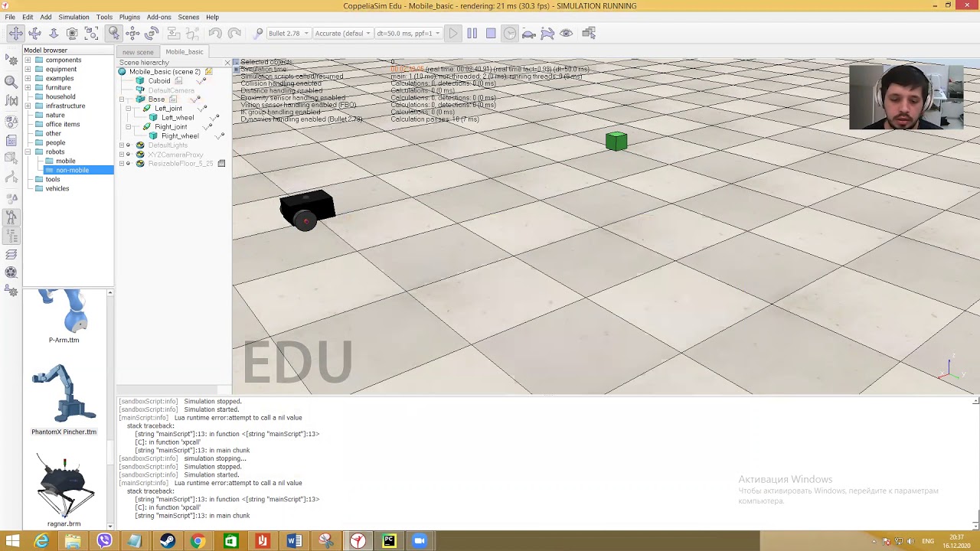Image resolution: width=980 pixels, height=551 pixels.
Task: Click the greyed-out start simulation button
Action: point(453,33)
